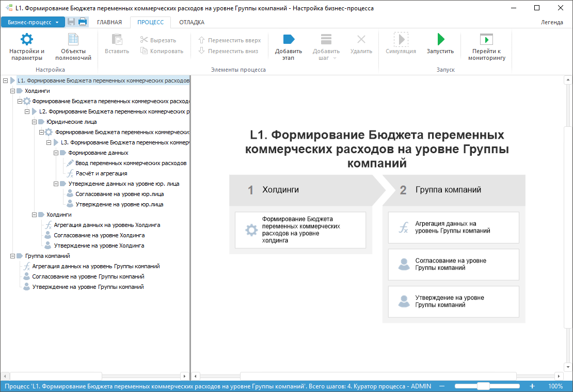
Task: Click the Легенда link
Action: tap(552, 22)
